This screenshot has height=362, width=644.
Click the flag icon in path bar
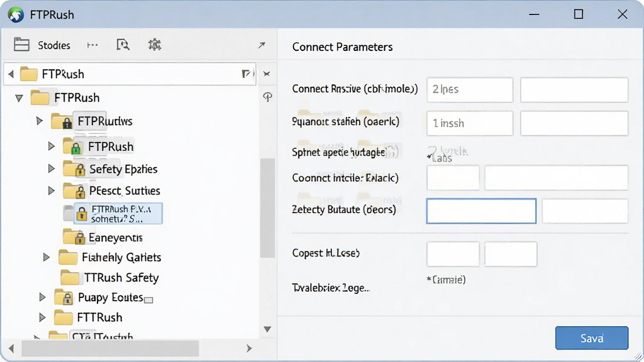[x=247, y=74]
